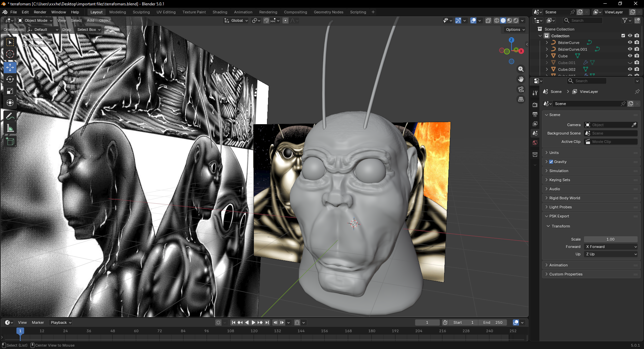Image resolution: width=644 pixels, height=349 pixels.
Task: Click the viewport Options button
Action: [515, 30]
